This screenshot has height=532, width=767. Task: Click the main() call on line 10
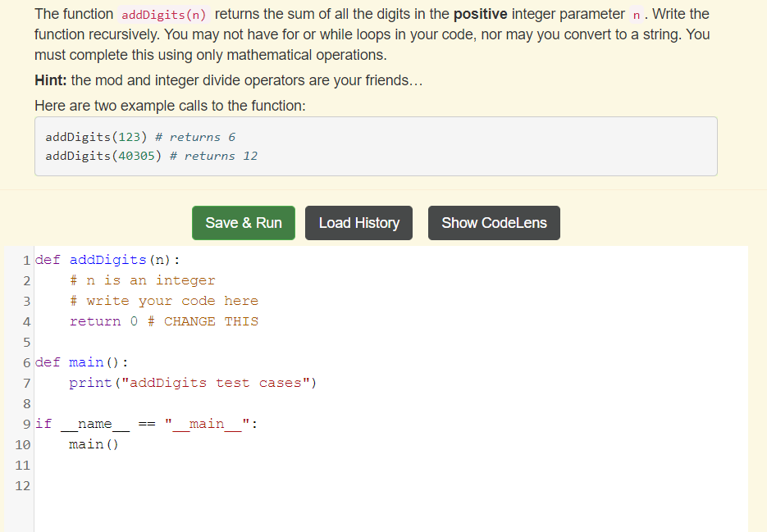pyautogui.click(x=94, y=444)
